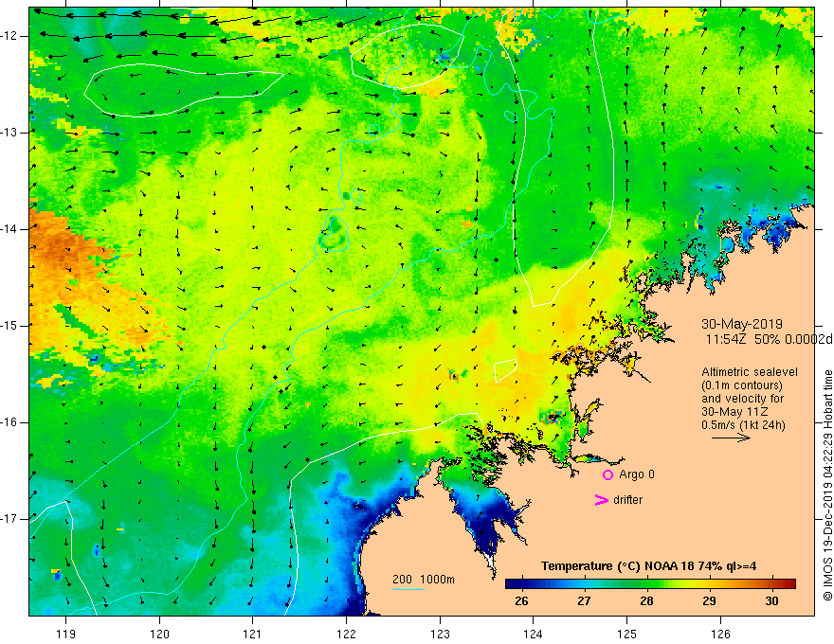834x644 pixels.
Task: Click latitude label -12 on left axis
Action: (x=10, y=36)
